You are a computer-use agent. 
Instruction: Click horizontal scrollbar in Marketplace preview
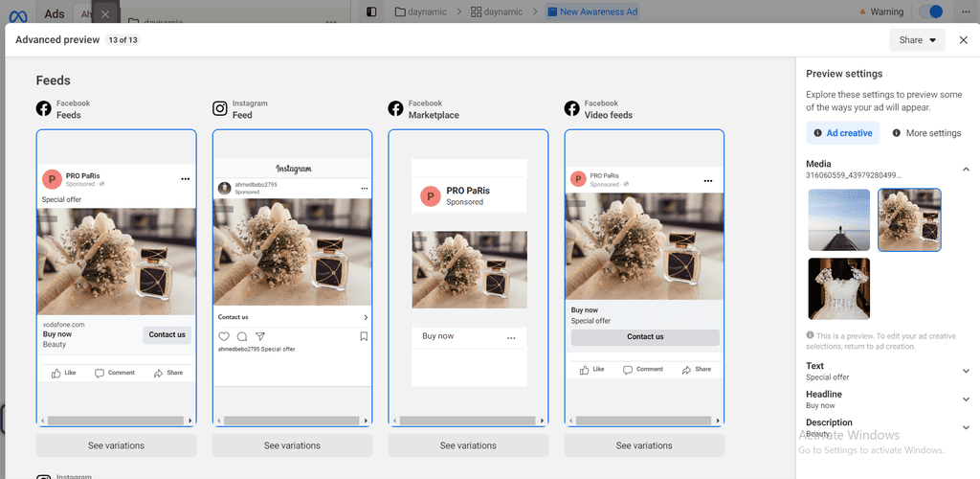[468, 421]
